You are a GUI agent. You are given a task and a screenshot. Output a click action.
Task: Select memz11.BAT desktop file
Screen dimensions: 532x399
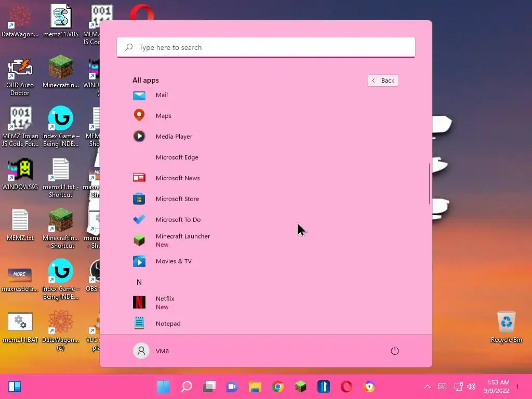coord(20,327)
